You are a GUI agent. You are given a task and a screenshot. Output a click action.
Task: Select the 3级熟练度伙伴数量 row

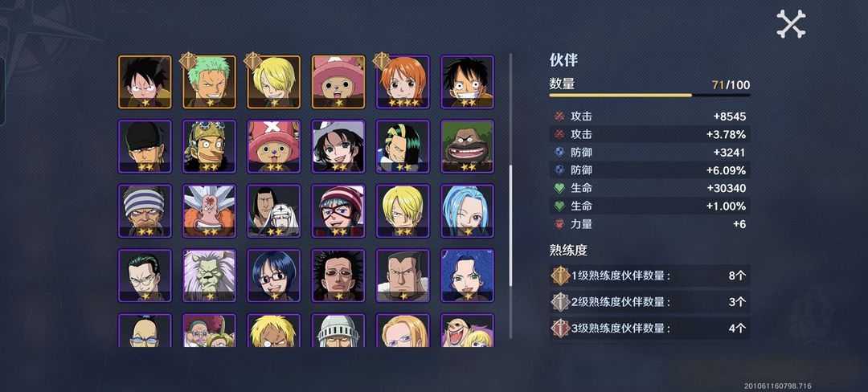click(650, 328)
